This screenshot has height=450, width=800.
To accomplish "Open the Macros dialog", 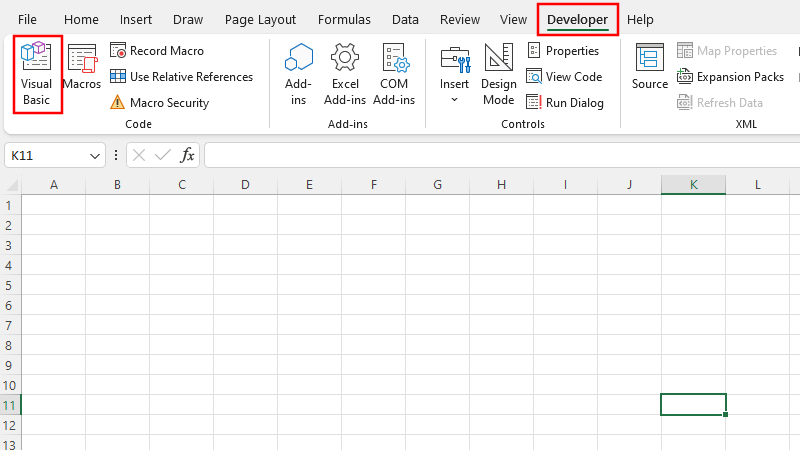I will (x=82, y=67).
